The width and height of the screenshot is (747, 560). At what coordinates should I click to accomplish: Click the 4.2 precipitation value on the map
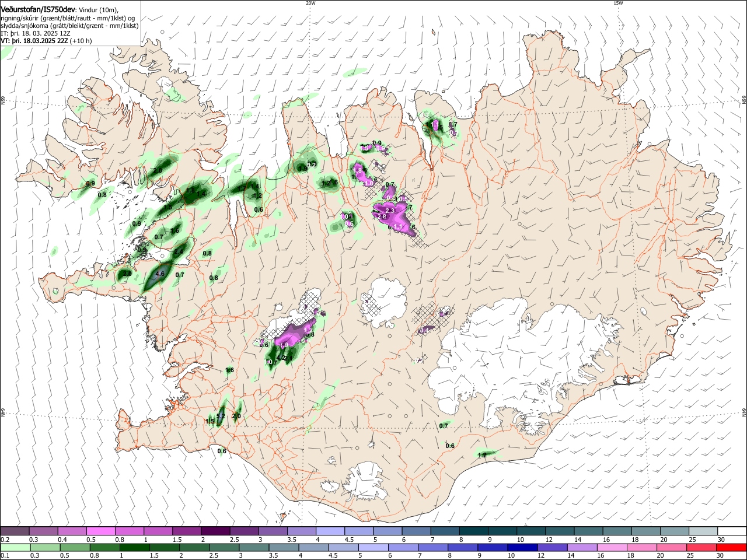click(281, 358)
